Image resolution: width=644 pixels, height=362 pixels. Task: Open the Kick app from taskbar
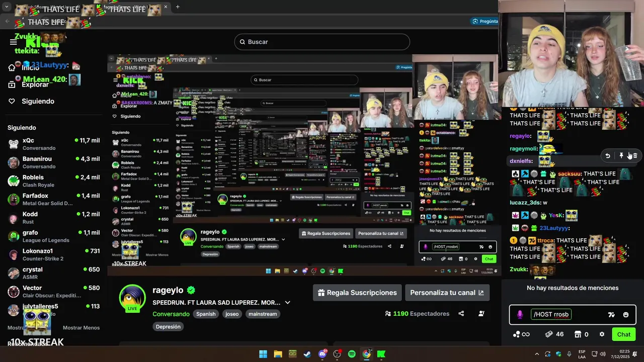381,354
